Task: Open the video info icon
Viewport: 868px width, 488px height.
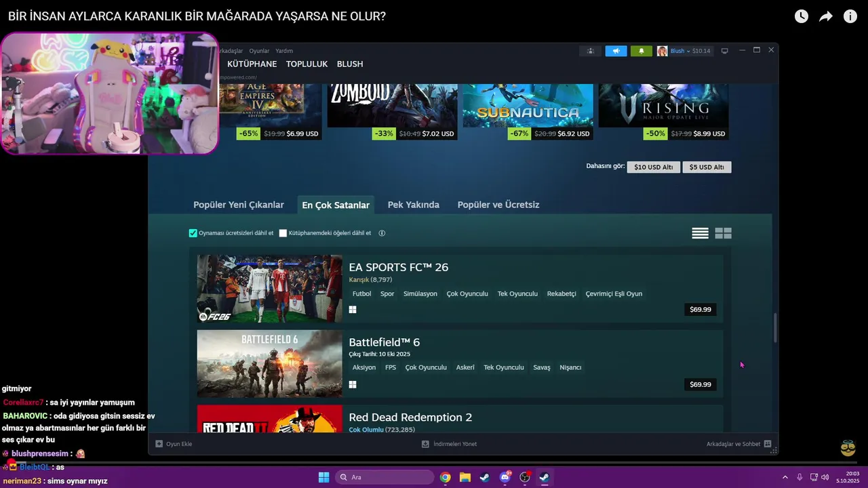Action: point(850,16)
